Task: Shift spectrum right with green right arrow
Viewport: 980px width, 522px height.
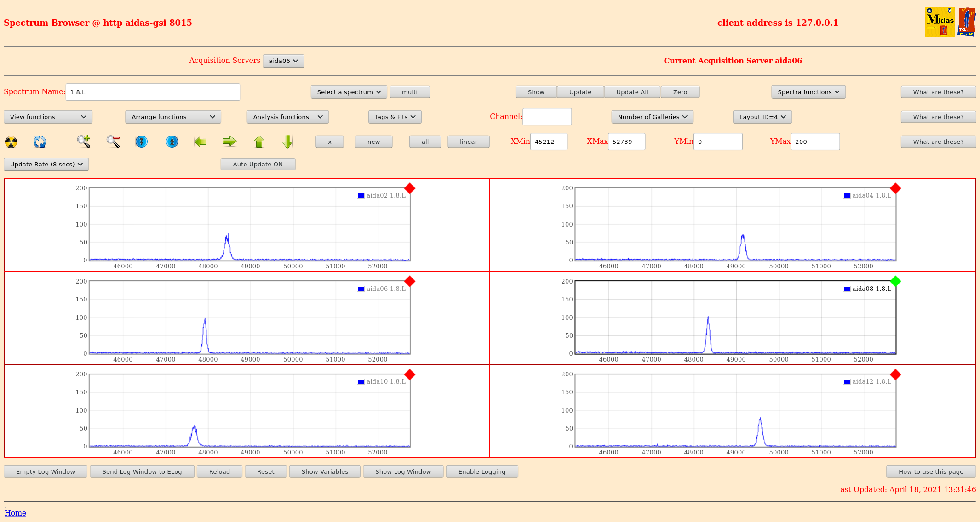Action: (x=229, y=142)
